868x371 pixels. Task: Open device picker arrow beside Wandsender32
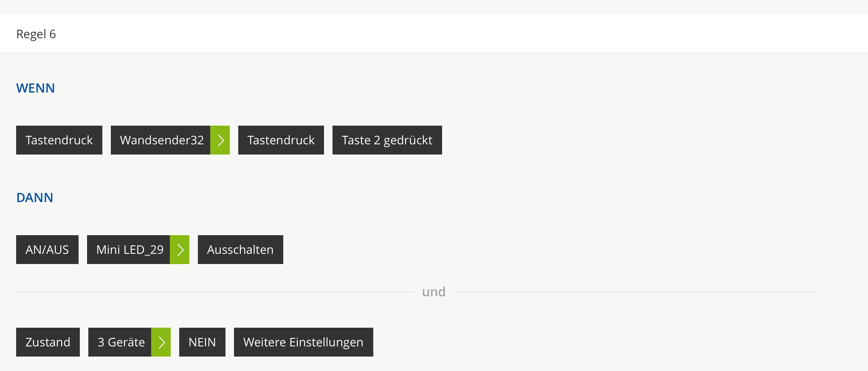coord(220,140)
